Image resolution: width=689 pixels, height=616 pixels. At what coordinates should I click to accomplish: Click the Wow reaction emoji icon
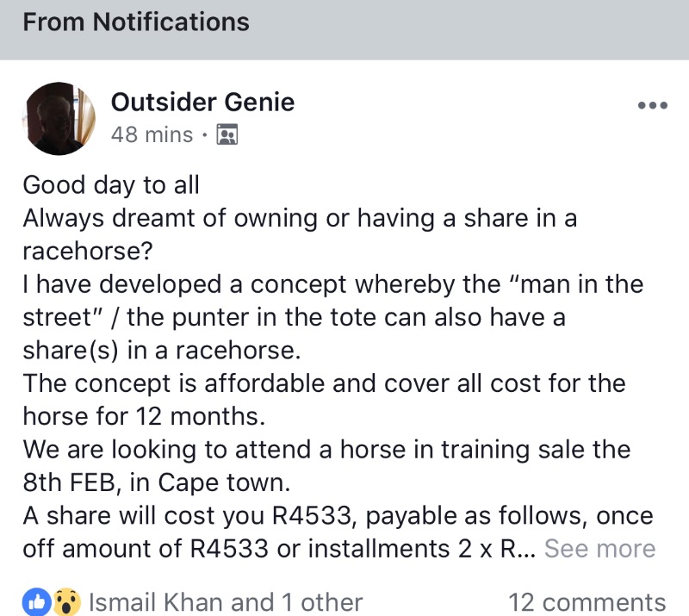tap(65, 601)
